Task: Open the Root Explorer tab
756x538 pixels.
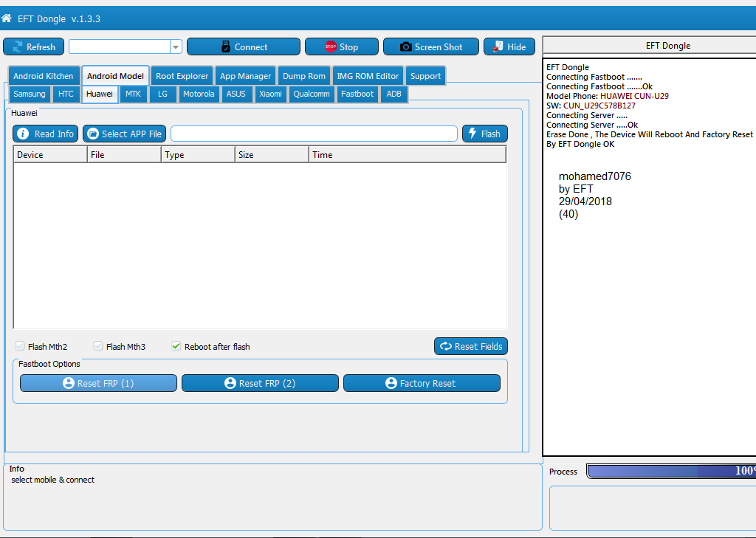Action: pyautogui.click(x=182, y=76)
